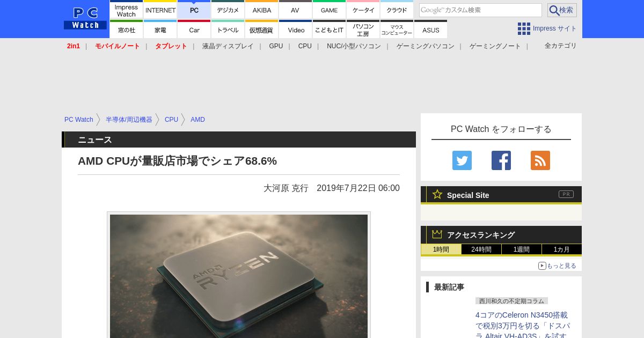Go to CPU category in subnav
The image size is (644, 338).
[x=305, y=46]
